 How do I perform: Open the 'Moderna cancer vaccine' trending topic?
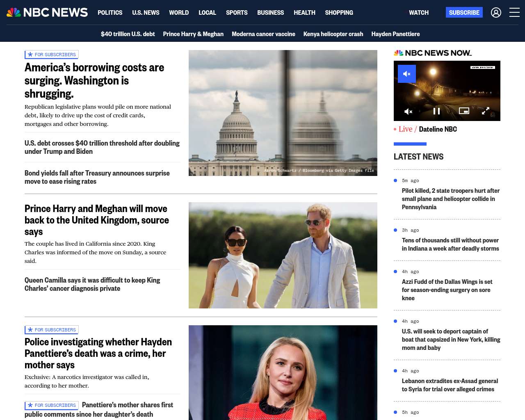coord(263,34)
